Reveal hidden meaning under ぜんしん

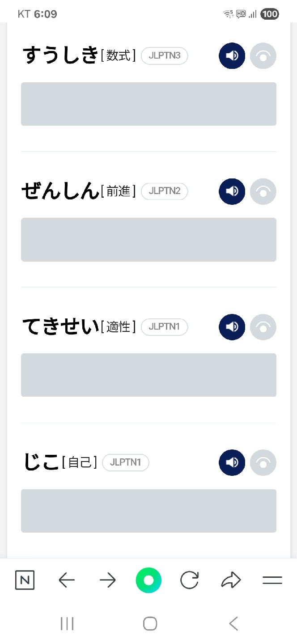(x=148, y=239)
